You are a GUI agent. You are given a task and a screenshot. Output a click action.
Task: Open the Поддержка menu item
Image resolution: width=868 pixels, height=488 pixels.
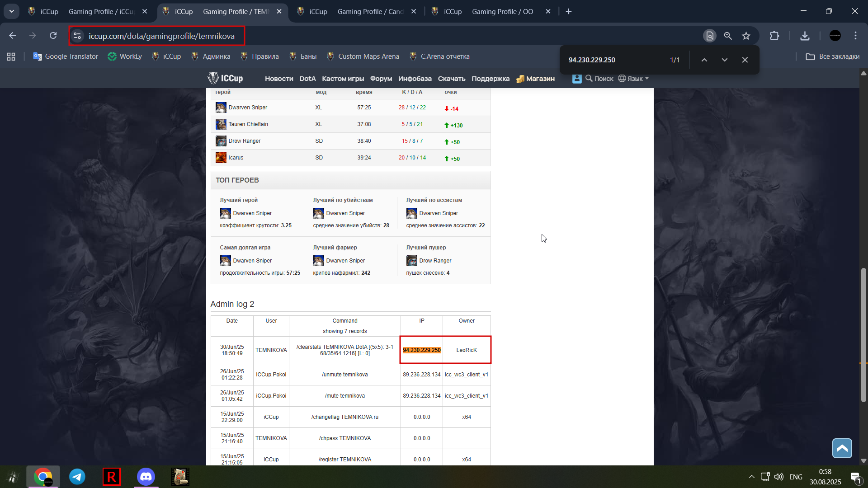click(x=491, y=79)
